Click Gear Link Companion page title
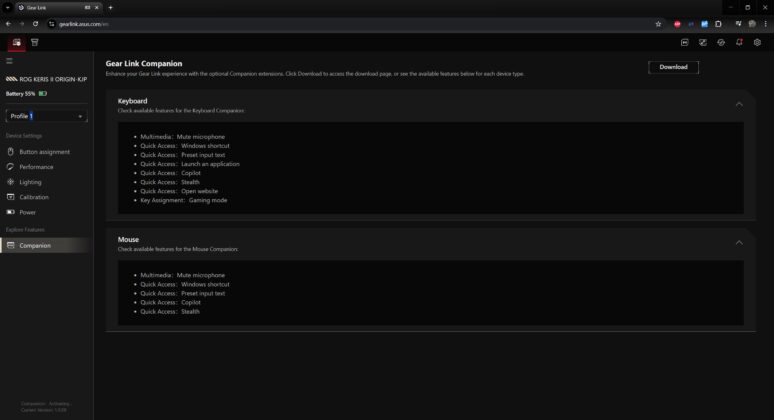The image size is (774, 420). 144,63
